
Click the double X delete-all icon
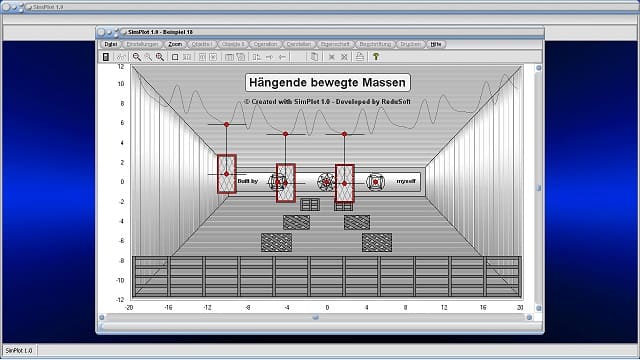(344, 57)
